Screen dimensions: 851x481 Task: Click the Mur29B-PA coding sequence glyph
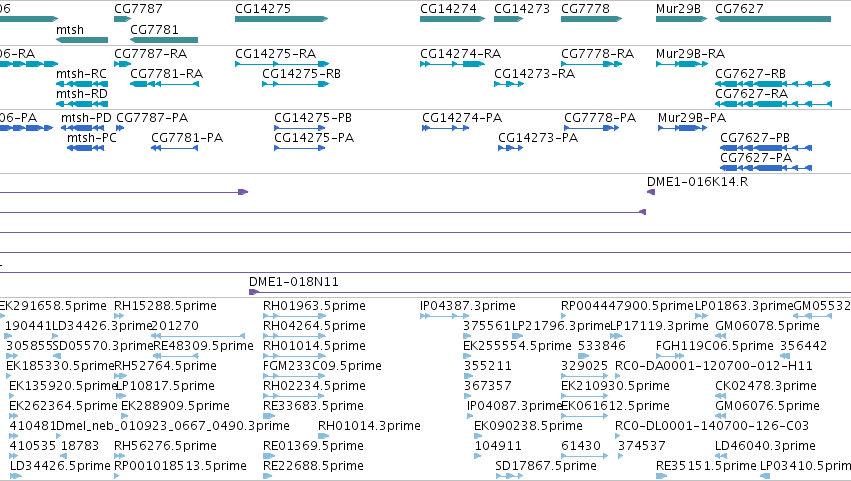point(682,128)
